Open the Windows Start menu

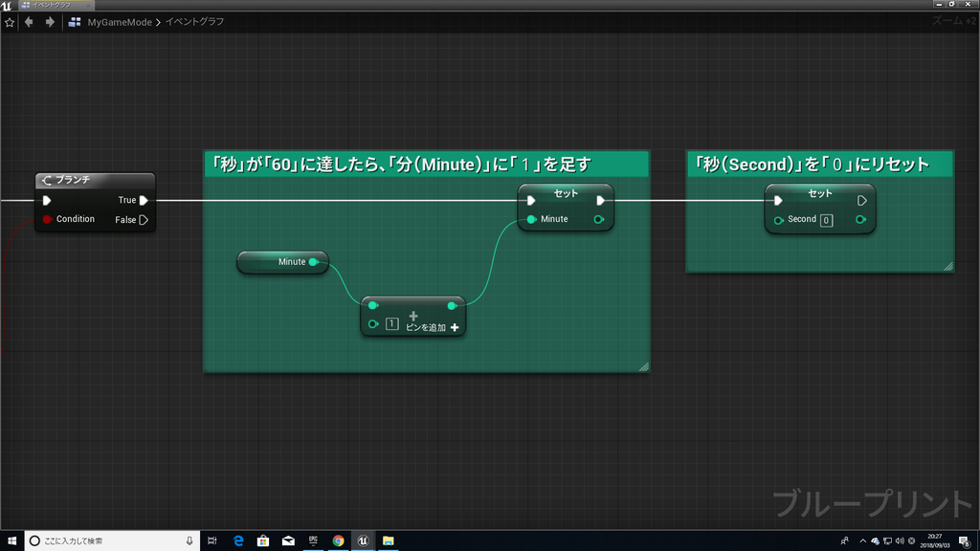[x=11, y=541]
